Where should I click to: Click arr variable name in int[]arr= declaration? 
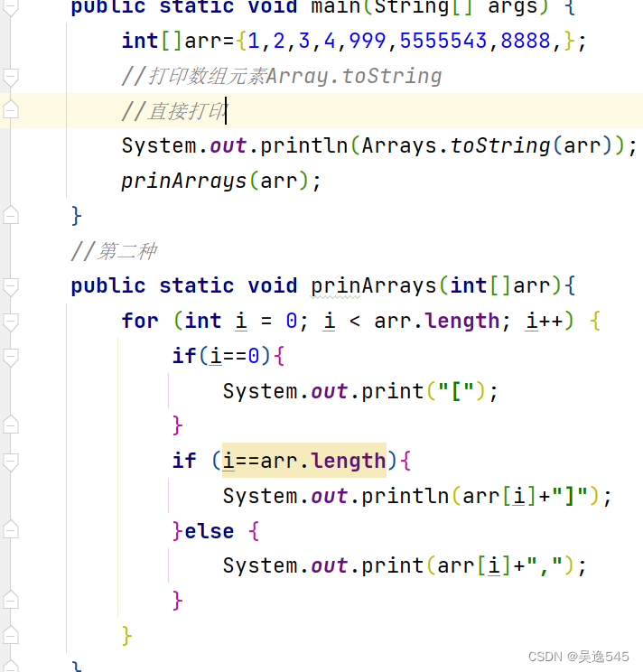pos(203,42)
